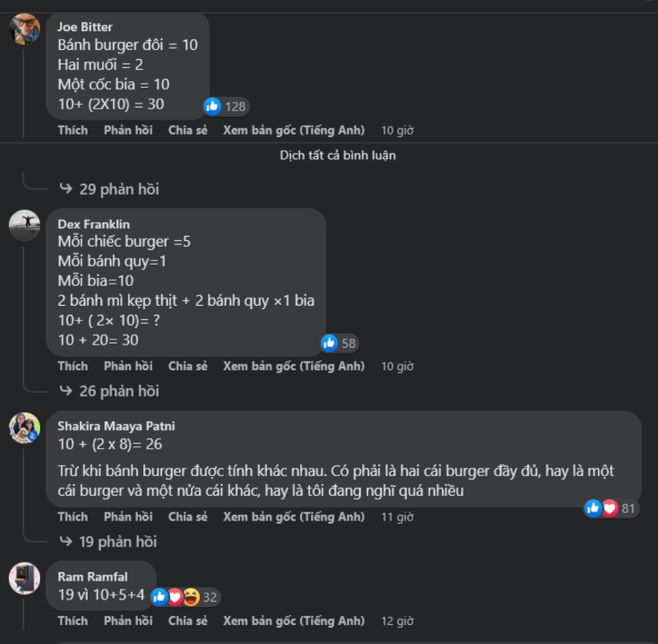Click the like reaction icon on Joe Bitter's comment

(213, 107)
